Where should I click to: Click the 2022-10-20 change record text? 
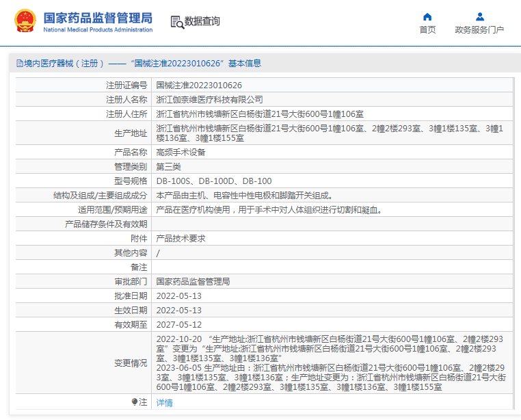click(x=330, y=348)
